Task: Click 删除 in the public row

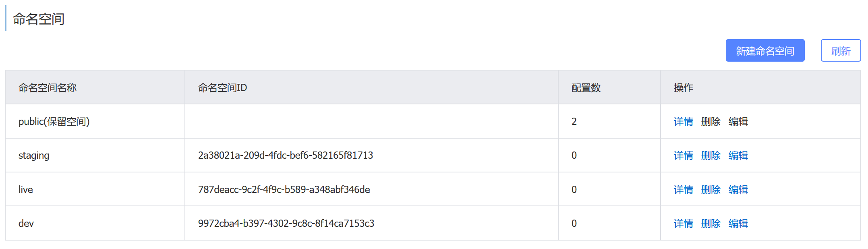Action: tap(711, 121)
